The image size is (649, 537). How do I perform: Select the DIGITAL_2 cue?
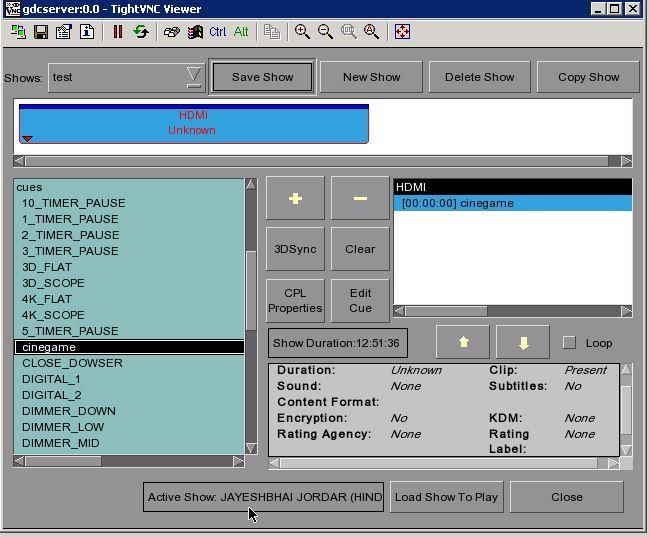[x=129, y=395]
